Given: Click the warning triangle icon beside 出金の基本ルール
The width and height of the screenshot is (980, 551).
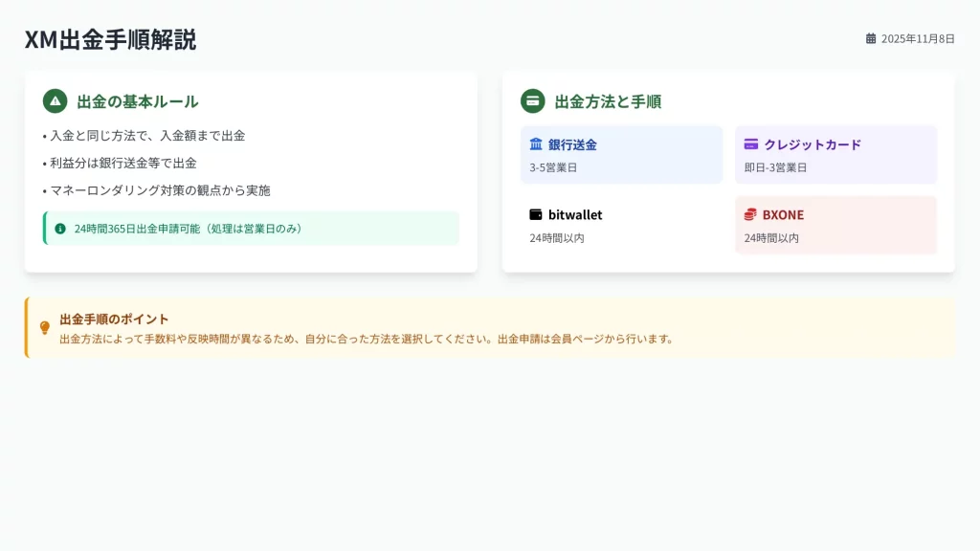Looking at the screenshot, I should [x=56, y=101].
